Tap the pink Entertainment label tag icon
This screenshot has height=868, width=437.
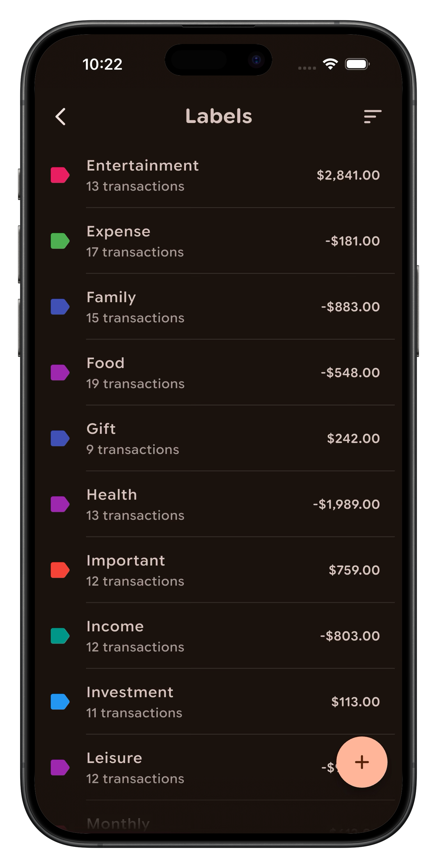pos(60,175)
